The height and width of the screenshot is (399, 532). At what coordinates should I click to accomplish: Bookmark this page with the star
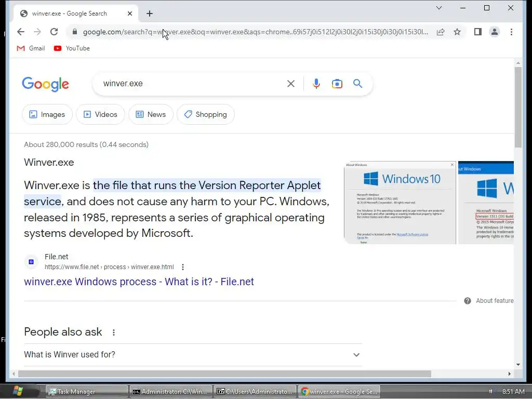tap(457, 32)
